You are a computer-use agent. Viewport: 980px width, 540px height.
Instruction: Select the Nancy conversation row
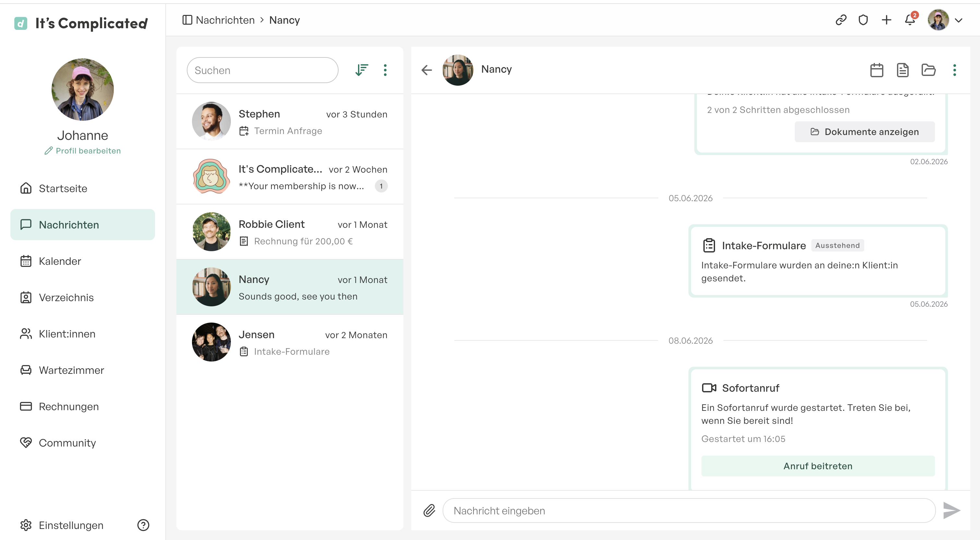[290, 287]
